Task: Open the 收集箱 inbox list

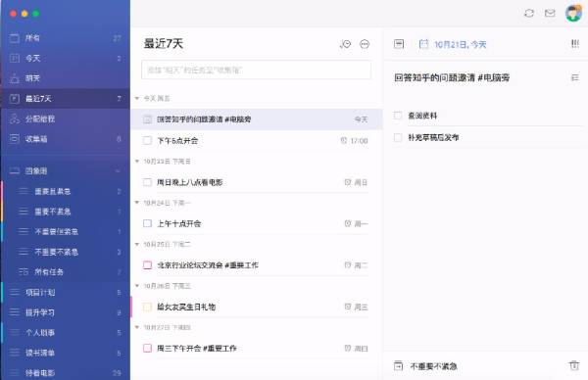Action: coord(66,139)
